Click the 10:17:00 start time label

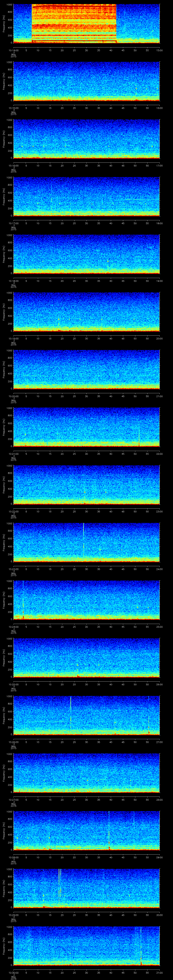tap(13, 223)
